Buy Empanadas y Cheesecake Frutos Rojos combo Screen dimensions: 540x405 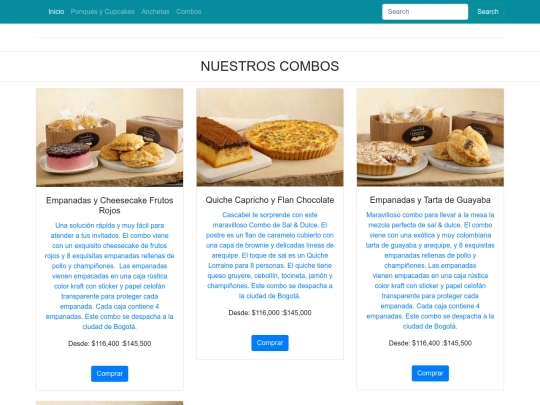tap(110, 374)
